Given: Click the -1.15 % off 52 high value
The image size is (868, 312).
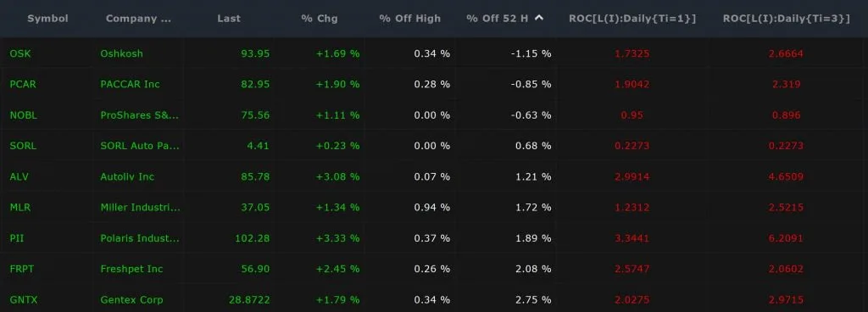Looking at the screenshot, I should tap(531, 53).
